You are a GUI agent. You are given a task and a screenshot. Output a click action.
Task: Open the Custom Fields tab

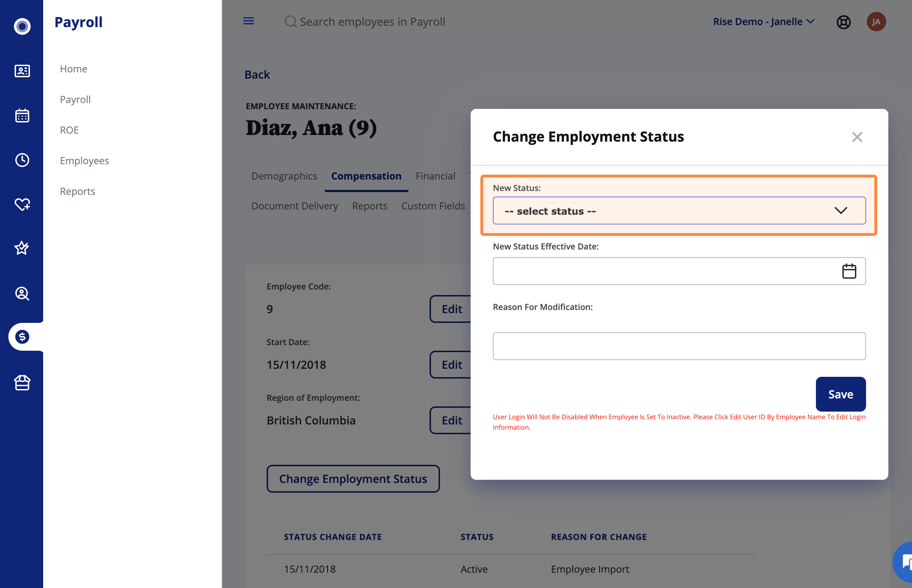pyautogui.click(x=433, y=206)
